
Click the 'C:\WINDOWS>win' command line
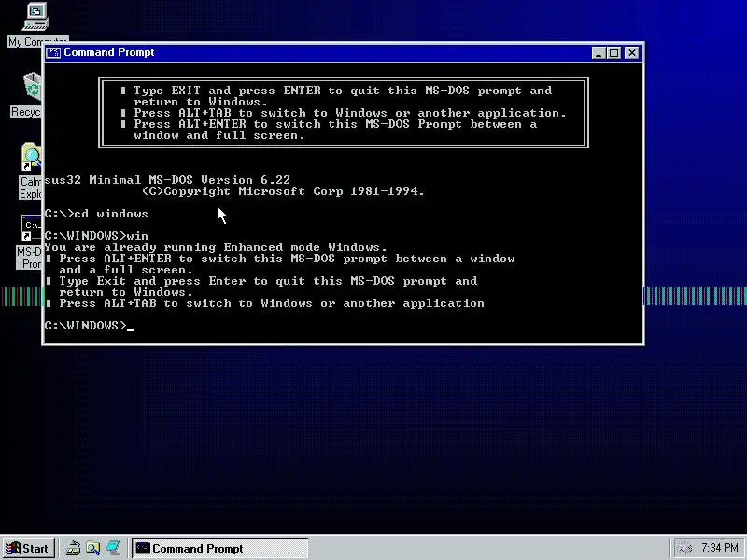pos(96,236)
